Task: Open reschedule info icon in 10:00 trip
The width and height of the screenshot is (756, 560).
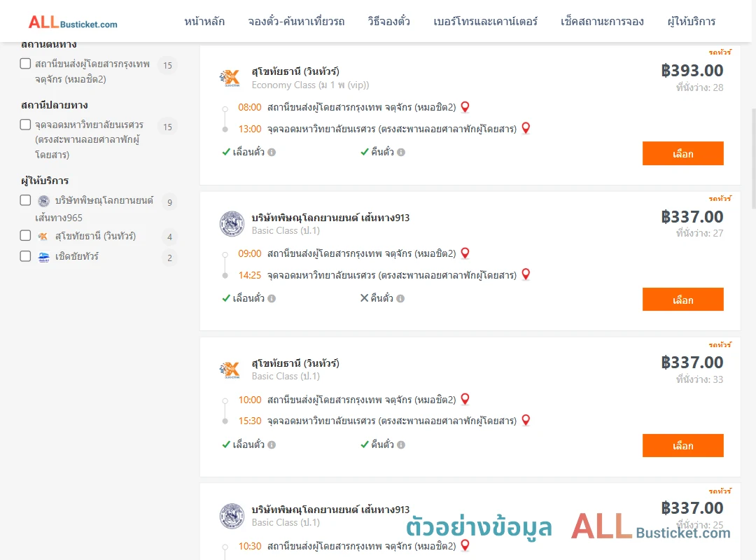Action: [x=272, y=444]
